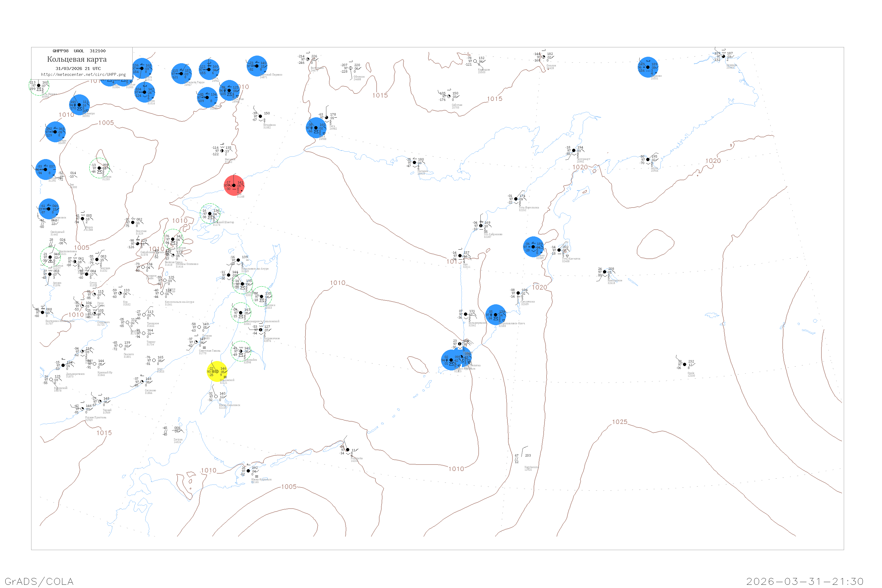The height and width of the screenshot is (588, 882).
Task: Click the blue Тында 30499 station marker
Action: pos(55,132)
